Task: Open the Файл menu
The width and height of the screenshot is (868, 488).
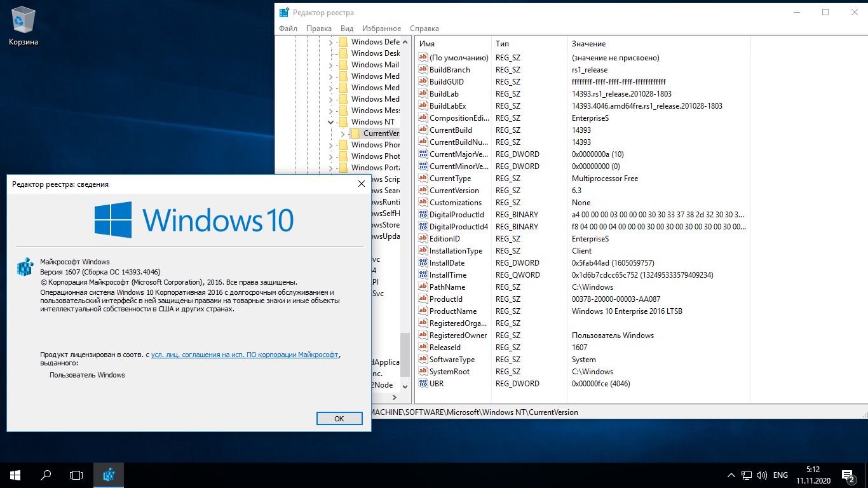Action: (288, 29)
